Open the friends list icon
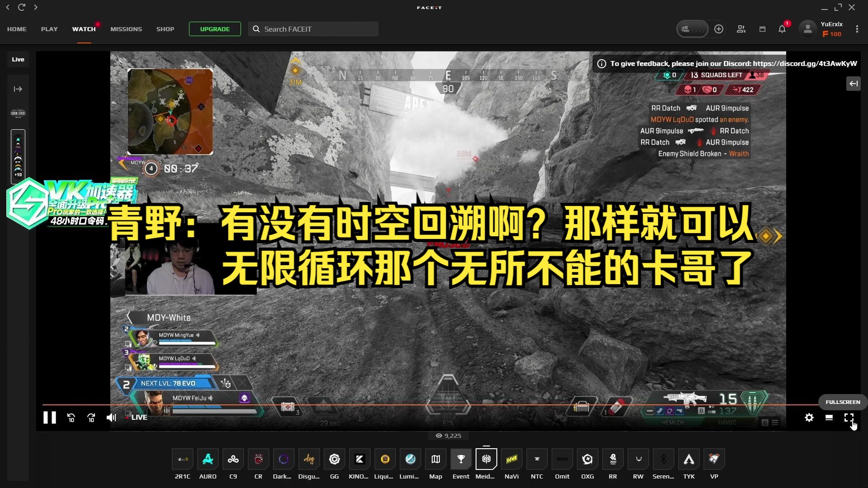 tap(741, 29)
